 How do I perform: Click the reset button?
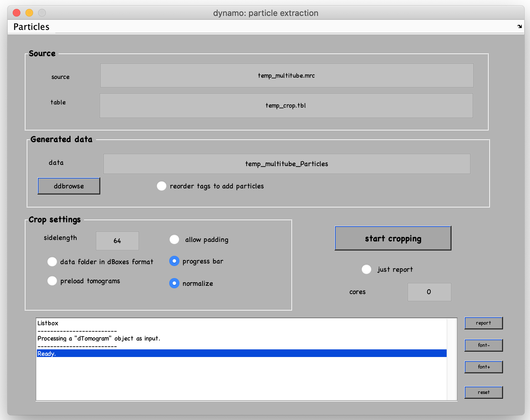484,392
